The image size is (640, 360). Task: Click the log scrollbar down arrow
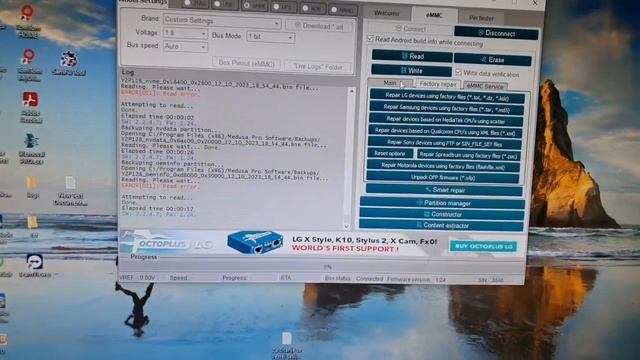pos(347,226)
